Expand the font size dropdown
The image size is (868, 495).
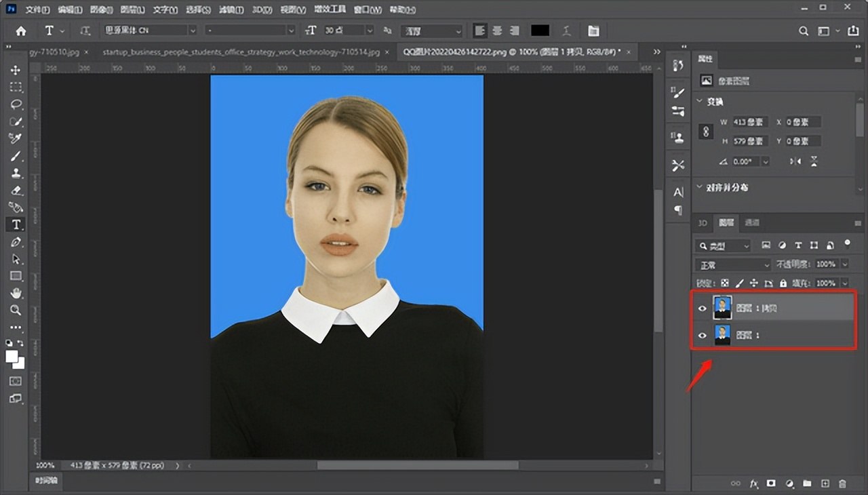pyautogui.click(x=370, y=31)
